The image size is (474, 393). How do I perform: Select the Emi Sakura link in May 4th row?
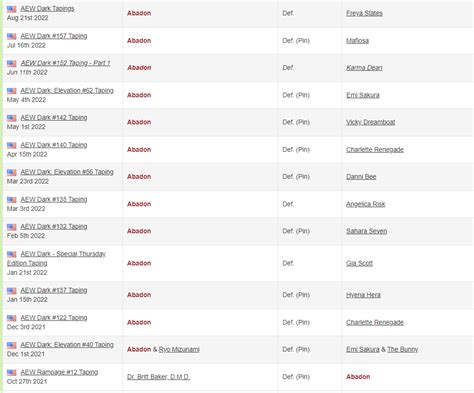coord(363,95)
